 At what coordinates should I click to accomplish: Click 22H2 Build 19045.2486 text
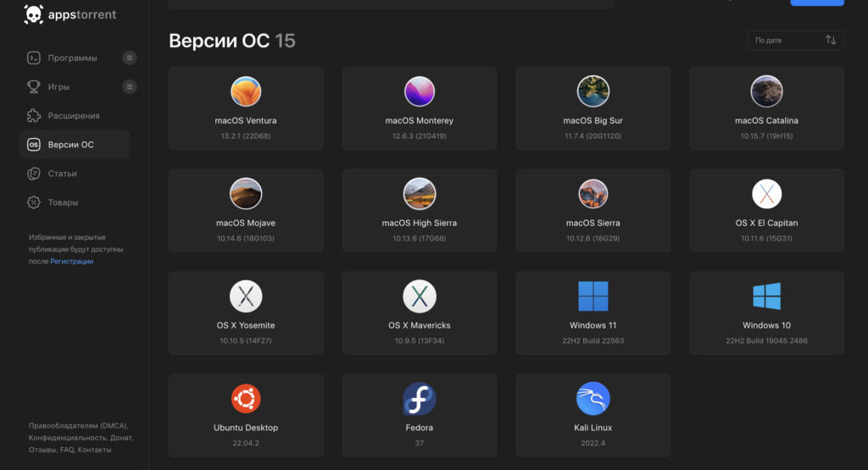click(766, 340)
